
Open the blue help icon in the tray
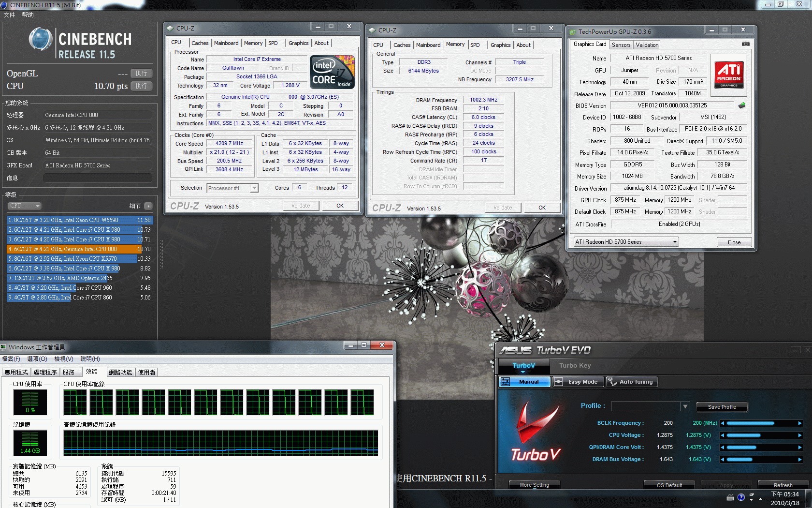pyautogui.click(x=741, y=497)
